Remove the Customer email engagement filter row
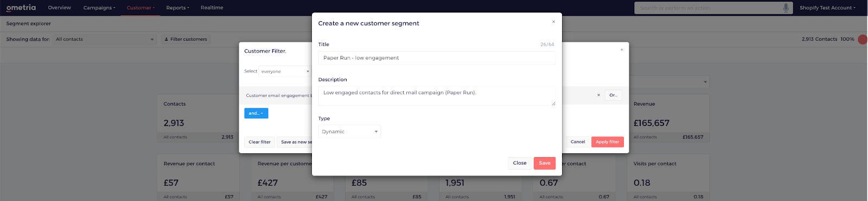 598,95
